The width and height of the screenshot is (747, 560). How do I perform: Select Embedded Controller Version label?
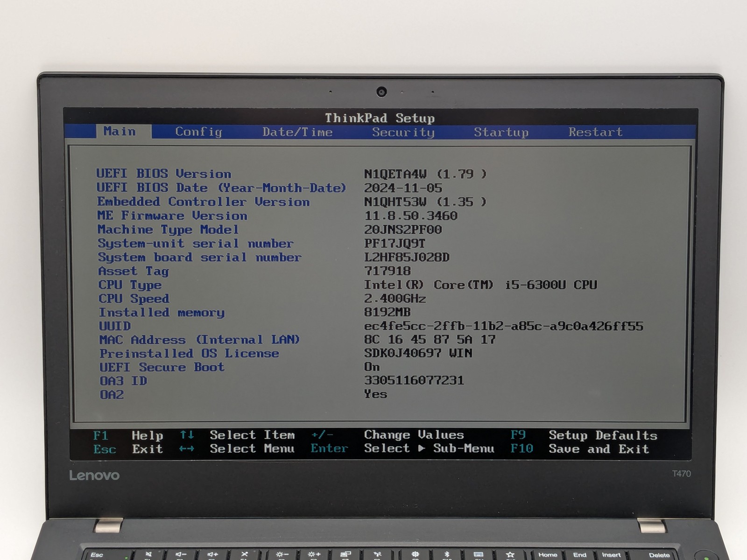click(x=203, y=202)
